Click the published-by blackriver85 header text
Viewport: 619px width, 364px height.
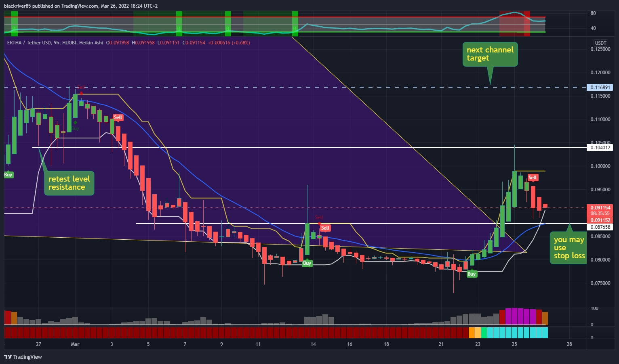(x=81, y=6)
